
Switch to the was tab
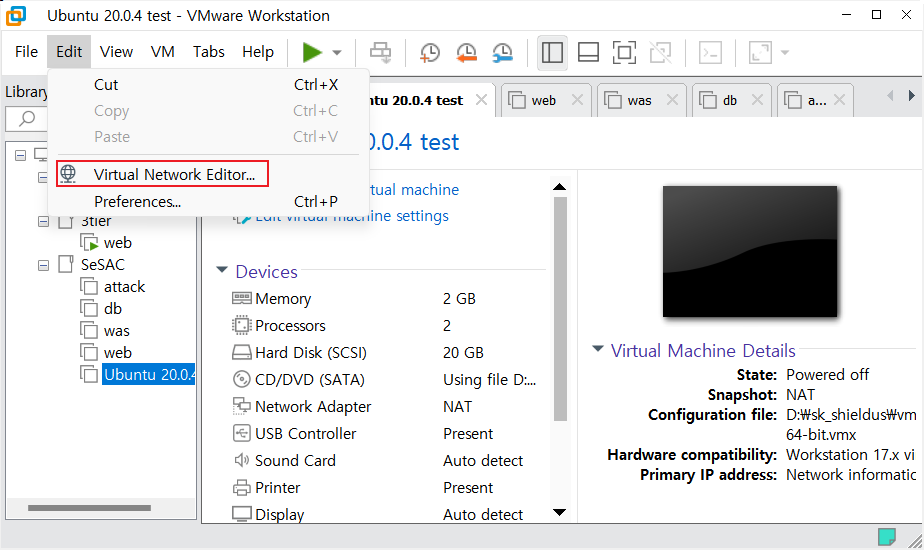pos(639,101)
